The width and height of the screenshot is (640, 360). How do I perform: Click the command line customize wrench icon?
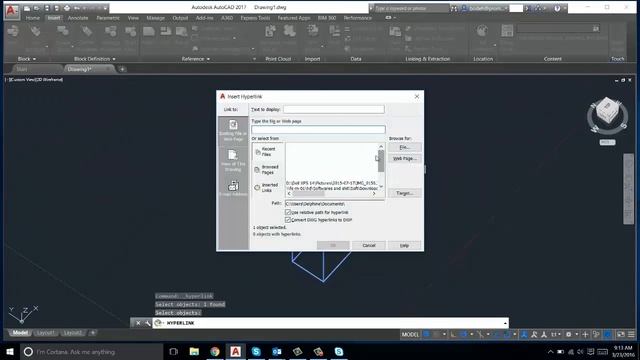147,323
